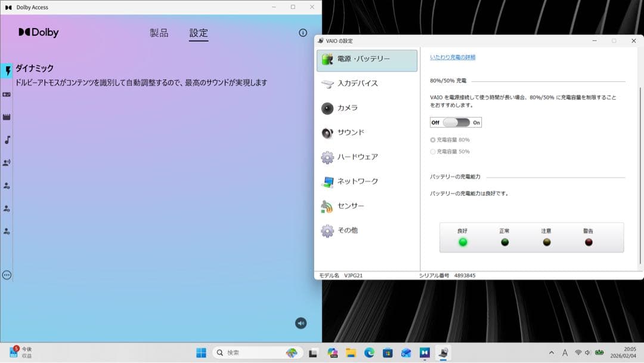Viewport: 644px width, 363px height.
Task: Toggle the 80%/50% charge limit switch On
Action: [x=456, y=122]
